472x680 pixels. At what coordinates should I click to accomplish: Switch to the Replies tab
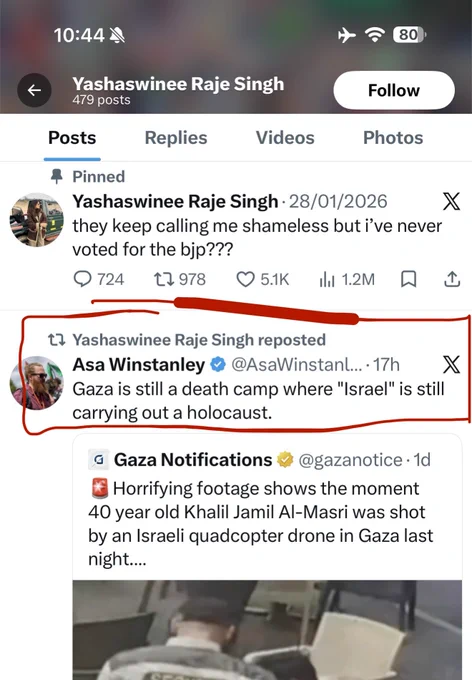(176, 137)
